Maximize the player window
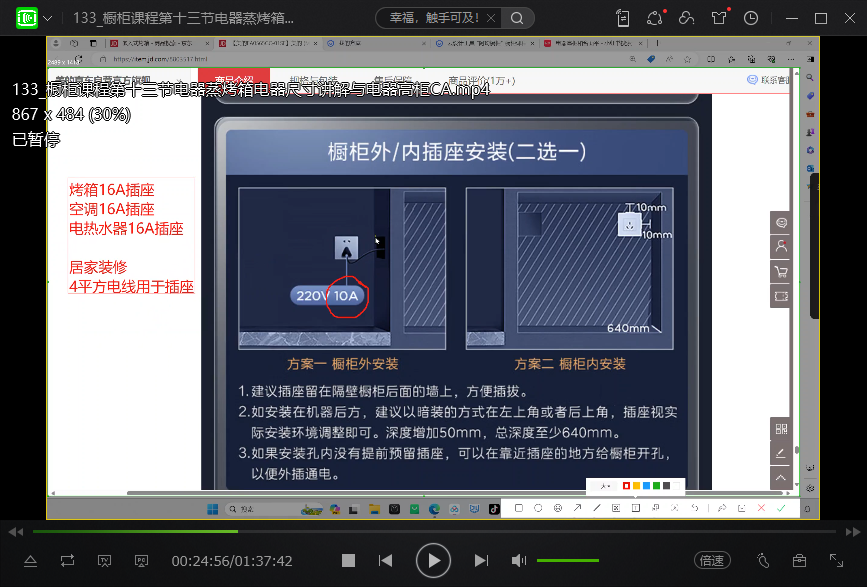Image resolution: width=867 pixels, height=587 pixels. coord(821,18)
